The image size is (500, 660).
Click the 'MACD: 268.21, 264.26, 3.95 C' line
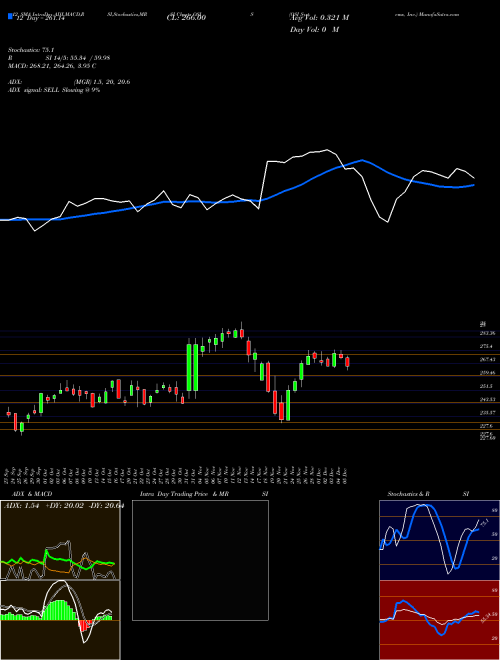click(52, 66)
